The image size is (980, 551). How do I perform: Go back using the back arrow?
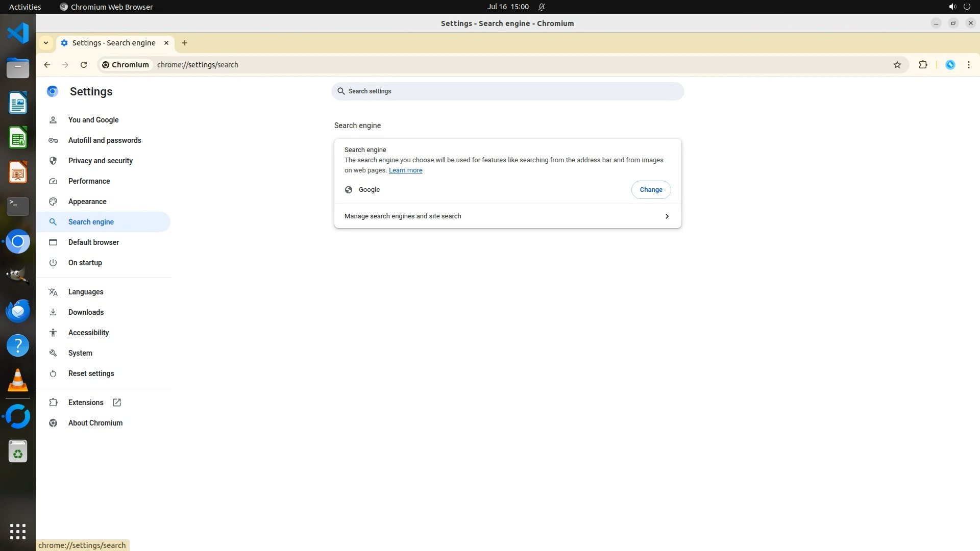(x=47, y=65)
